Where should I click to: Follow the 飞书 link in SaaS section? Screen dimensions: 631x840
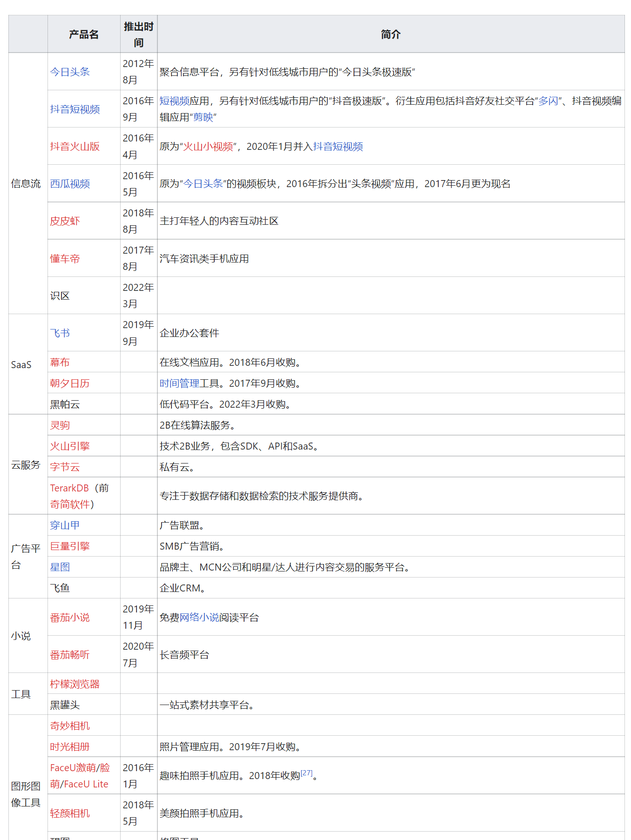click(60, 333)
